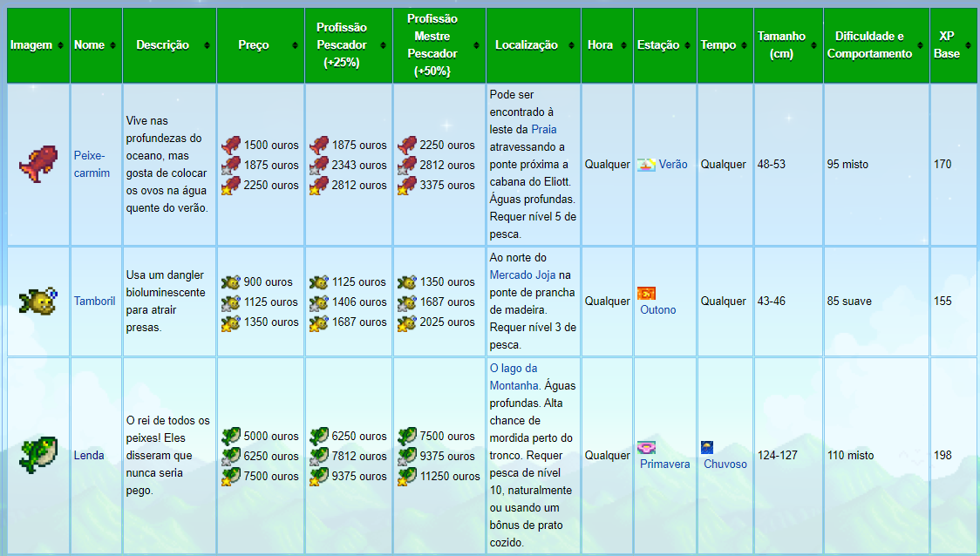This screenshot has width=980, height=556.
Task: Click the fish icon beside 7812 ouros
Action: point(319,456)
